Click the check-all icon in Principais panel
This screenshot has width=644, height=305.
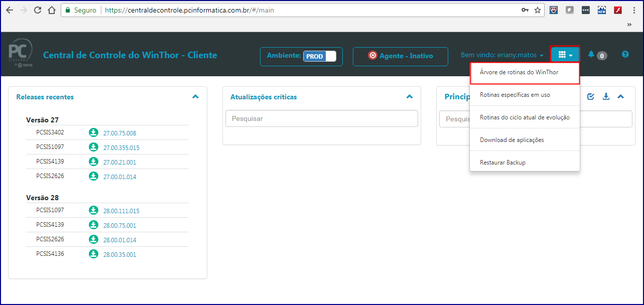point(591,96)
